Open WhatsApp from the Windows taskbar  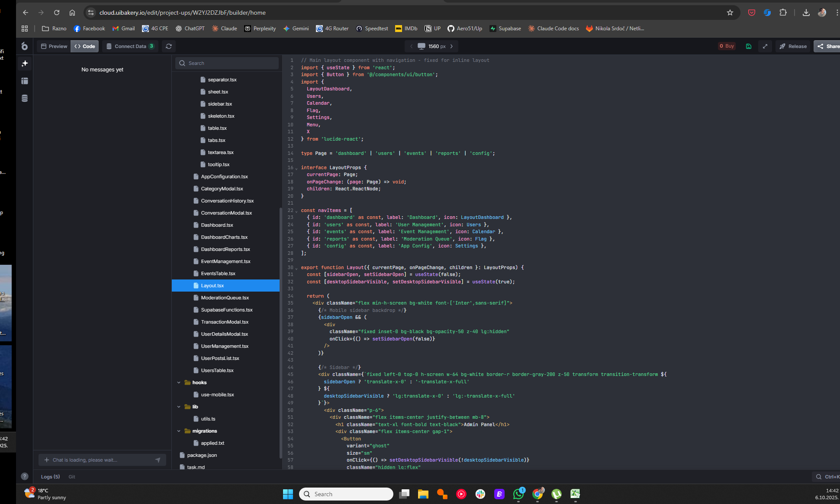coord(518,494)
